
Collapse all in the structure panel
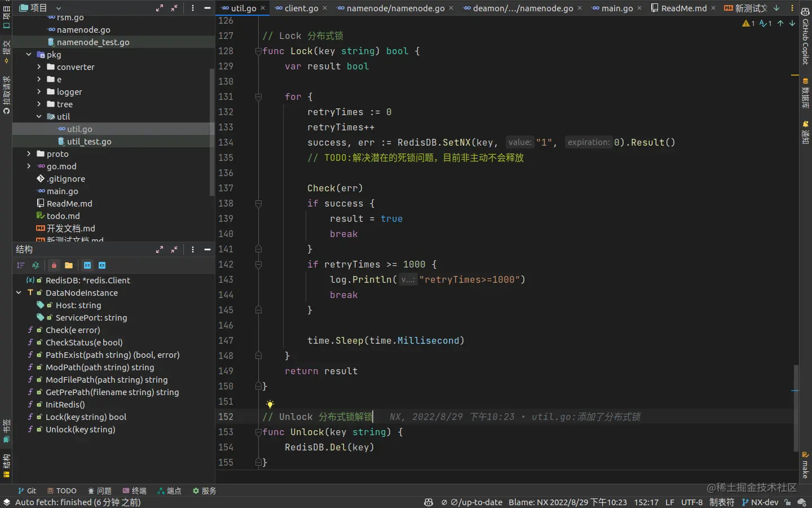click(x=174, y=249)
